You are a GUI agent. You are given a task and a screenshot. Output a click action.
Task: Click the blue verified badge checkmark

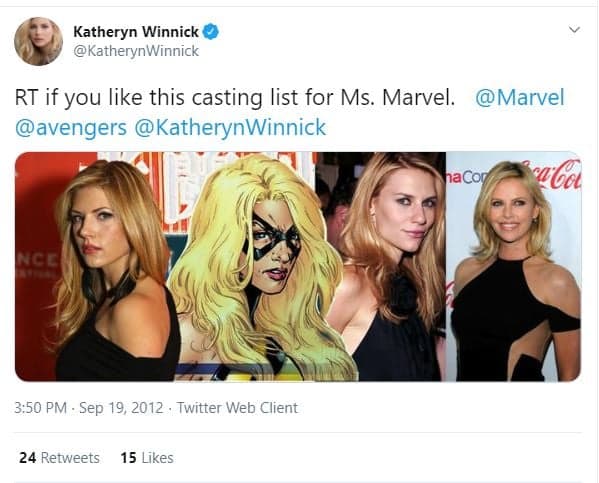pos(210,31)
